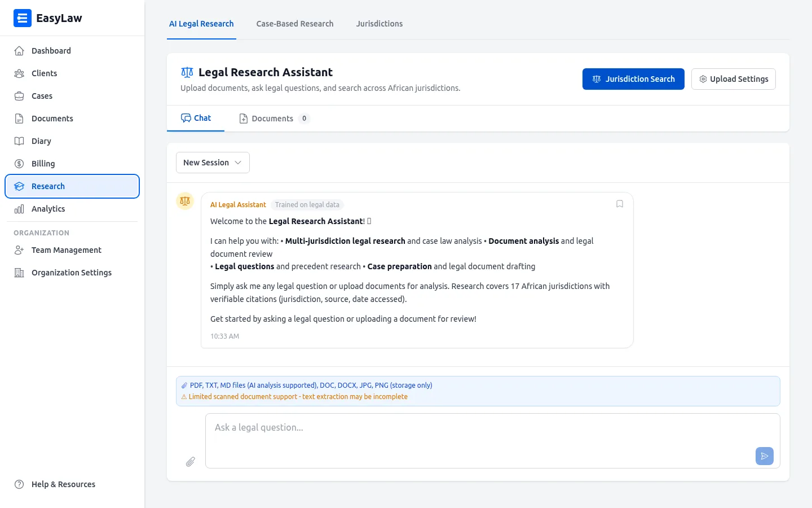
Task: Expand the New Session dropdown
Action: point(213,163)
